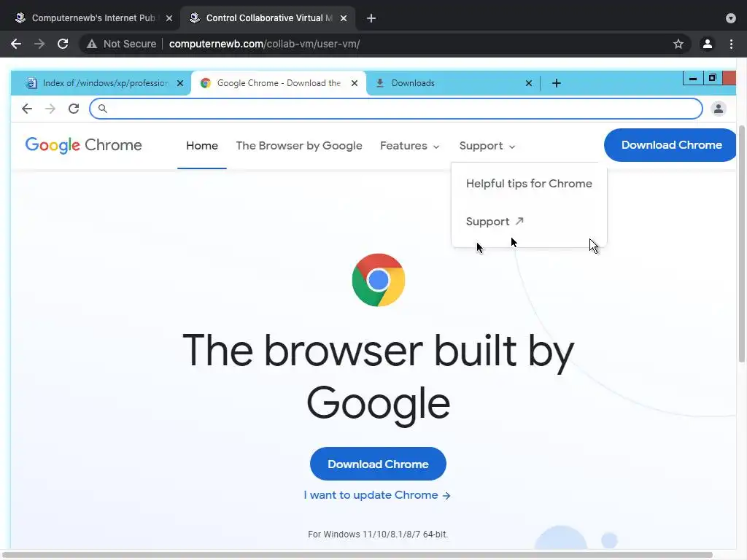Close the Computernewb's Internet Pub tab
747x560 pixels.
pyautogui.click(x=169, y=18)
